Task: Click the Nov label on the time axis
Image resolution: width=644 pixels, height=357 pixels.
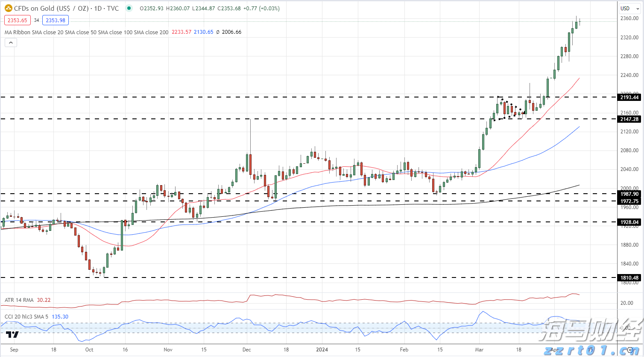Action: click(168, 350)
